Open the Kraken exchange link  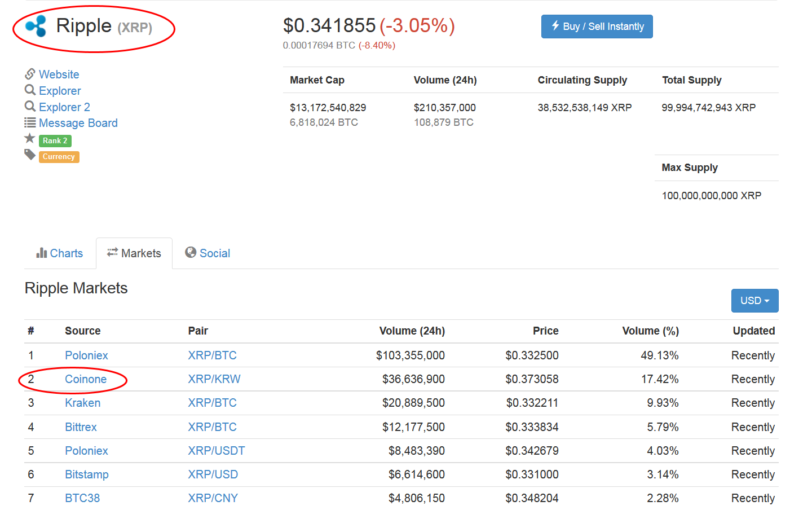click(x=83, y=403)
